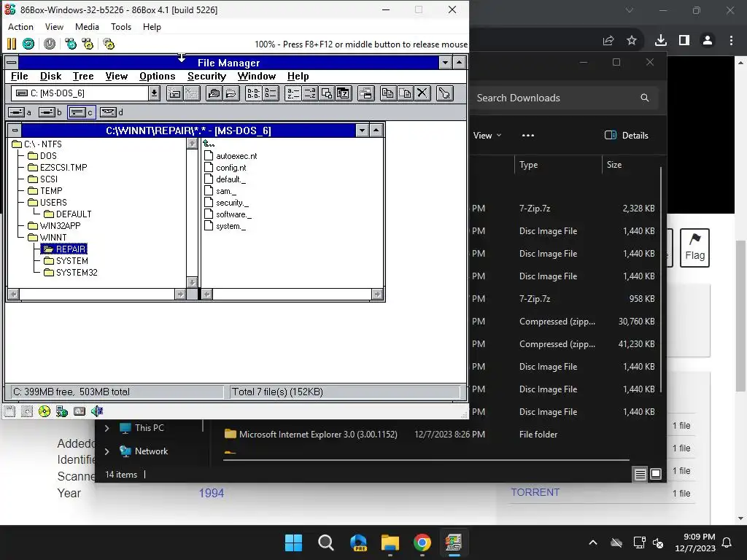Toggle Sort by Type toolbar button
The image size is (747, 560).
click(309, 93)
